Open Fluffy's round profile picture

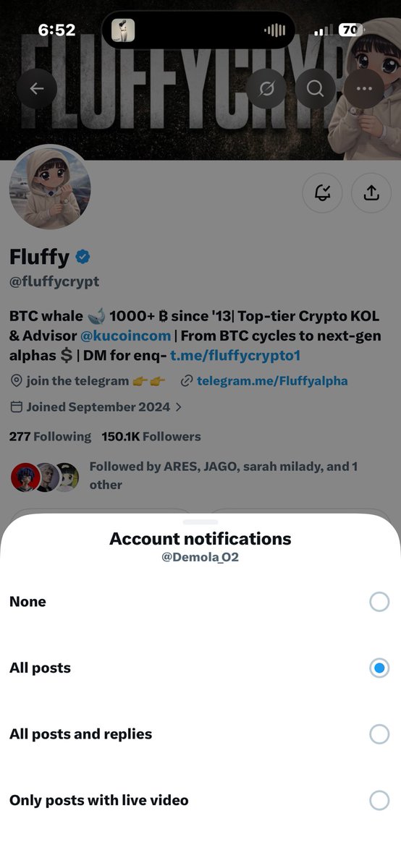[x=50, y=188]
